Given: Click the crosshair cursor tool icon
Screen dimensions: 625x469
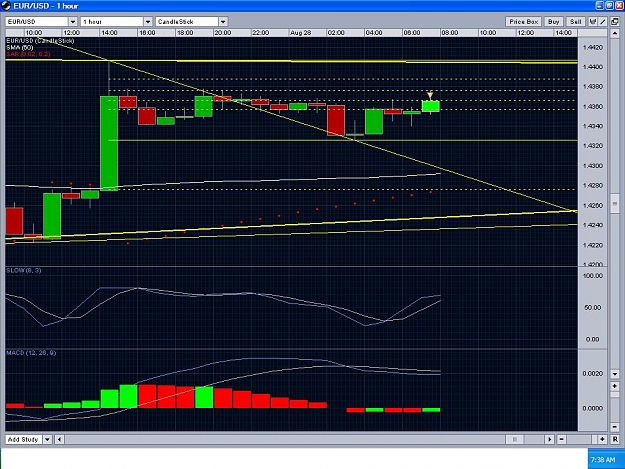Looking at the screenshot, I should 593,22.
